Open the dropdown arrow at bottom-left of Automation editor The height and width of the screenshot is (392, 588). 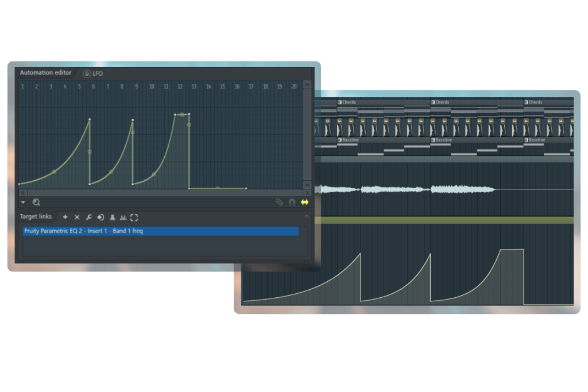tap(22, 201)
